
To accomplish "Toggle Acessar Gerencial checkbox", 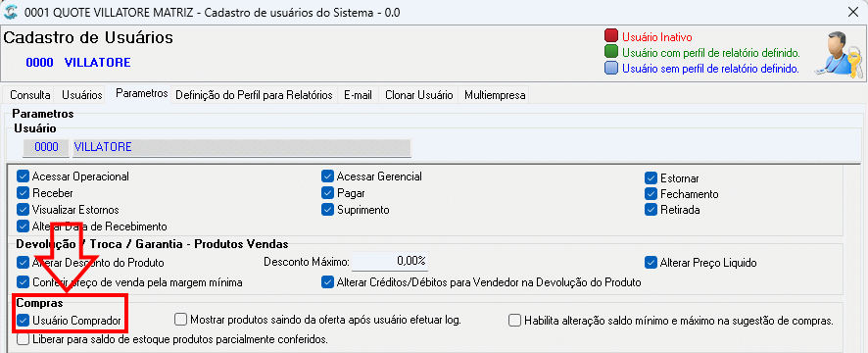I will [327, 176].
